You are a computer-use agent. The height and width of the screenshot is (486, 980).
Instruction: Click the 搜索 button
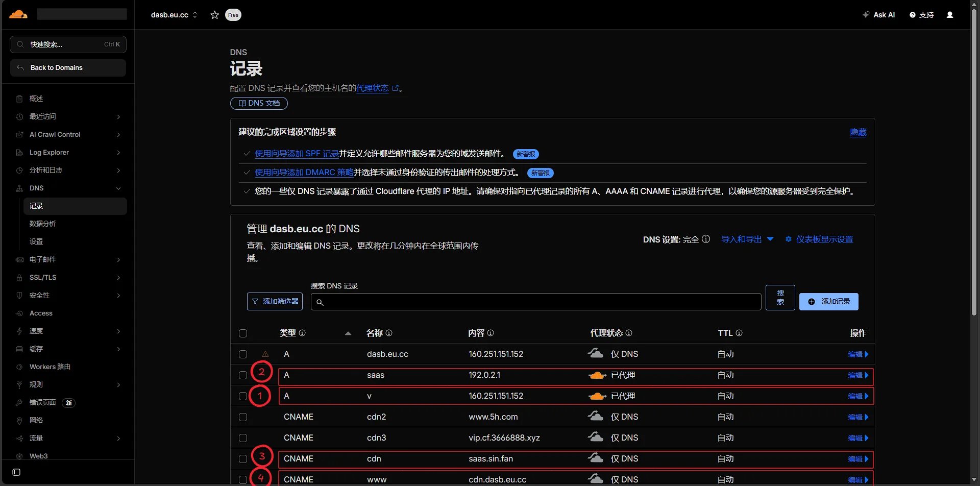click(780, 298)
